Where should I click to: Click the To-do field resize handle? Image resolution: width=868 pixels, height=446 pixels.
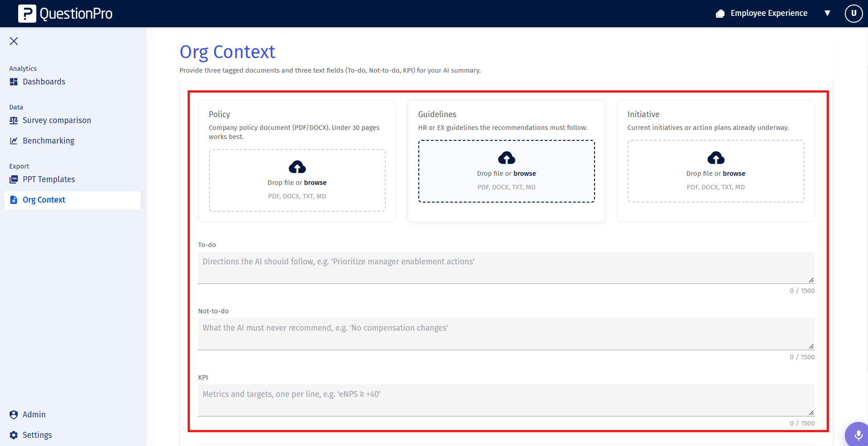click(x=811, y=280)
